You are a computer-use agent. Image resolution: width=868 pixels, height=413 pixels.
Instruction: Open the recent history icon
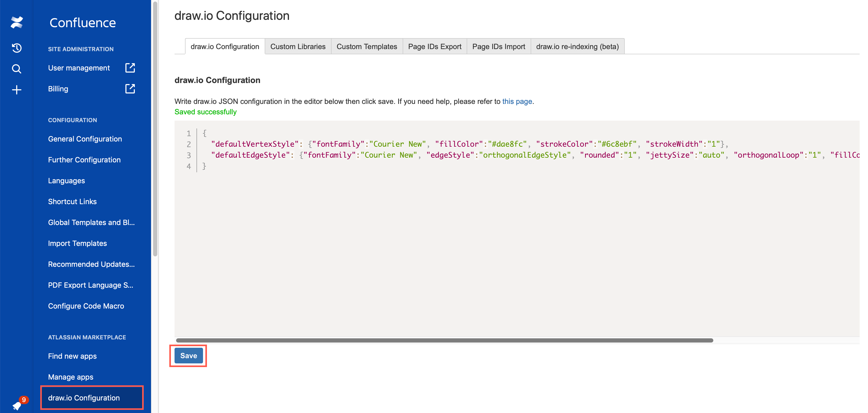16,48
